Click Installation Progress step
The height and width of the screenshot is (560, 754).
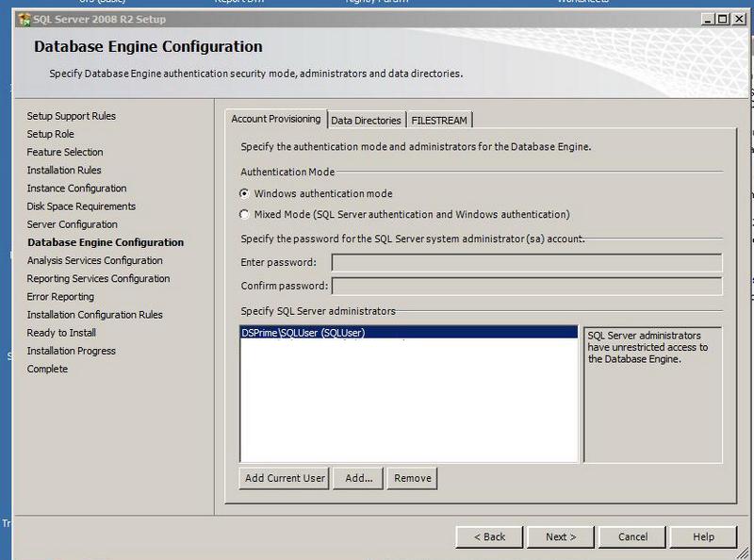point(72,352)
